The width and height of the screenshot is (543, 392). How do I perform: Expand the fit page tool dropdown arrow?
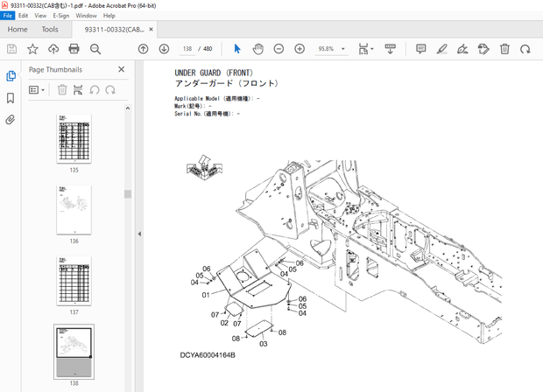(x=372, y=49)
